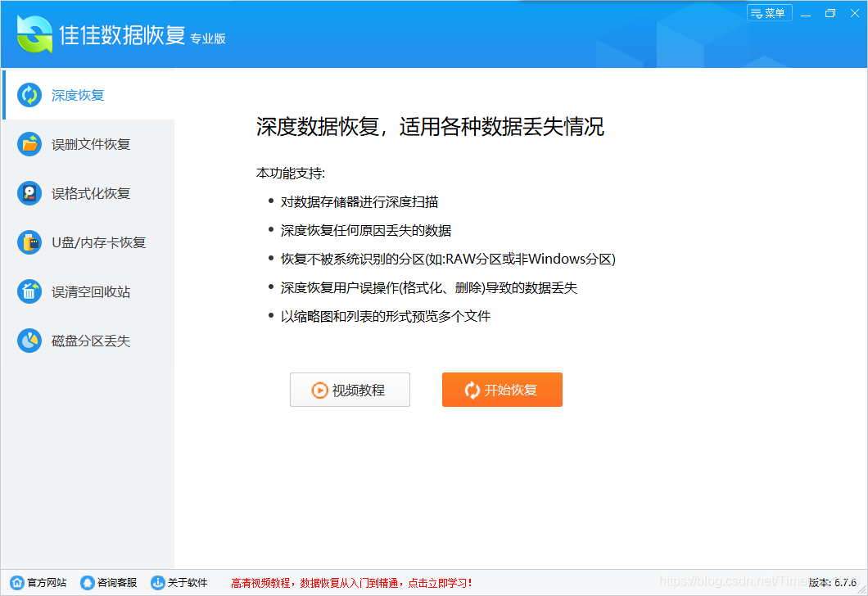The width and height of the screenshot is (868, 596).
Task: Click the 误格式化恢复 disk icon
Action: pyautogui.click(x=29, y=194)
